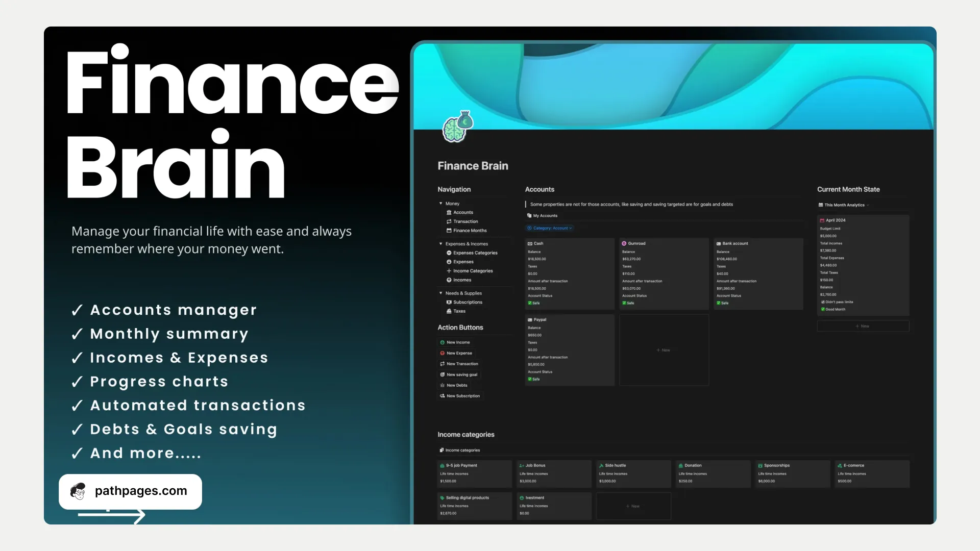Collapse the Money toggle in Navigation
This screenshot has height=551, width=980.
(441, 204)
